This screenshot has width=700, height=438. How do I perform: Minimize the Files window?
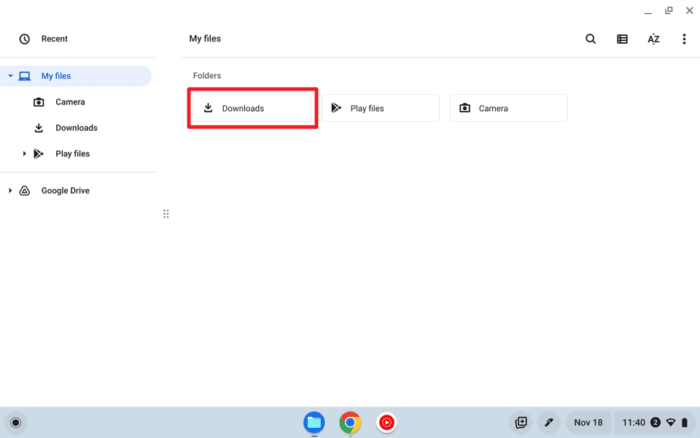(x=648, y=11)
